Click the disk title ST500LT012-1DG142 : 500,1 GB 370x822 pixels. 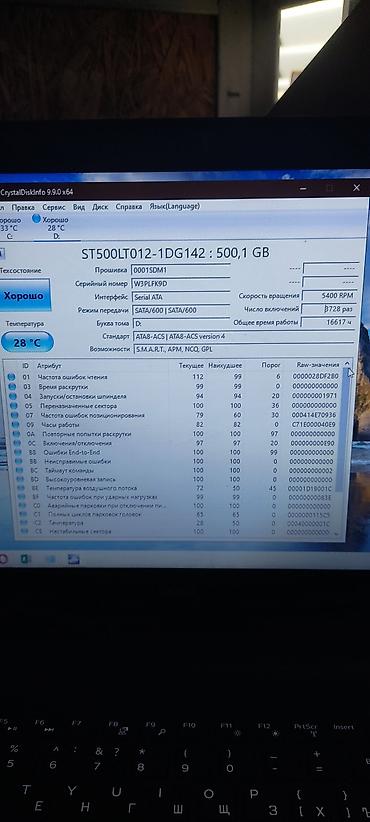coord(176,253)
